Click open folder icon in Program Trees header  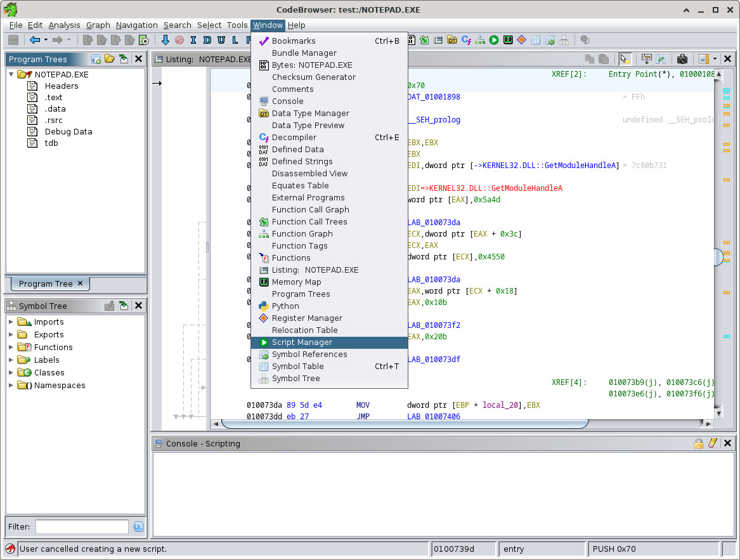coord(110,59)
